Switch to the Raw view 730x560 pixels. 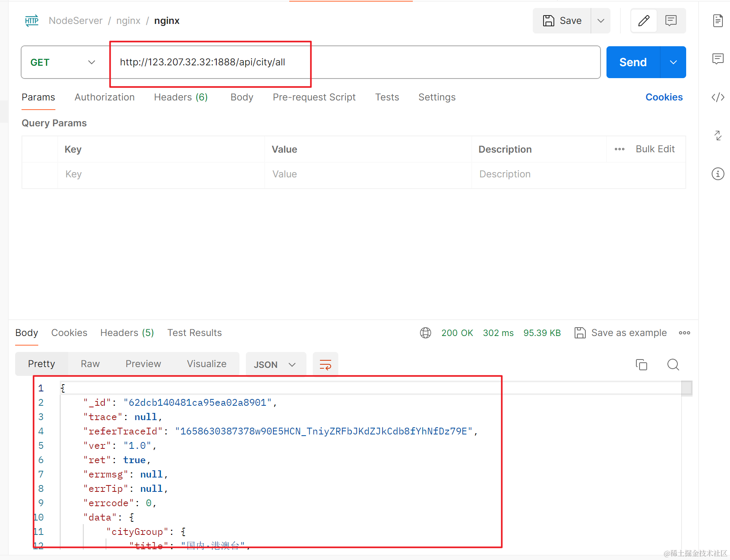pyautogui.click(x=90, y=364)
